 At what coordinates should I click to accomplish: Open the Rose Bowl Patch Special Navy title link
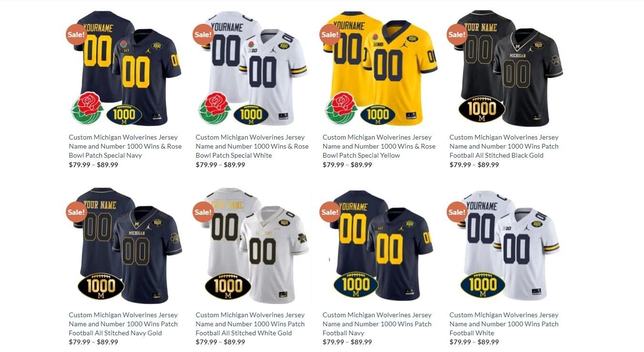pyautogui.click(x=125, y=146)
